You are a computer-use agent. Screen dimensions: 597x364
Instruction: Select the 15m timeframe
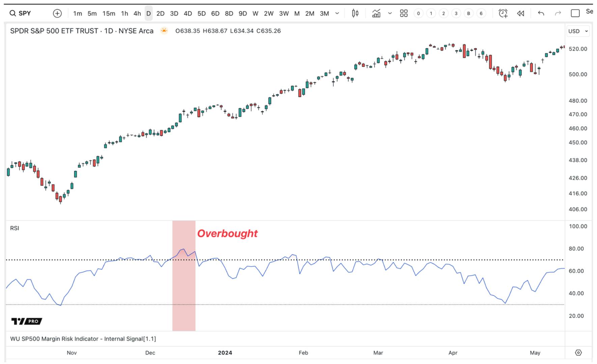(109, 13)
